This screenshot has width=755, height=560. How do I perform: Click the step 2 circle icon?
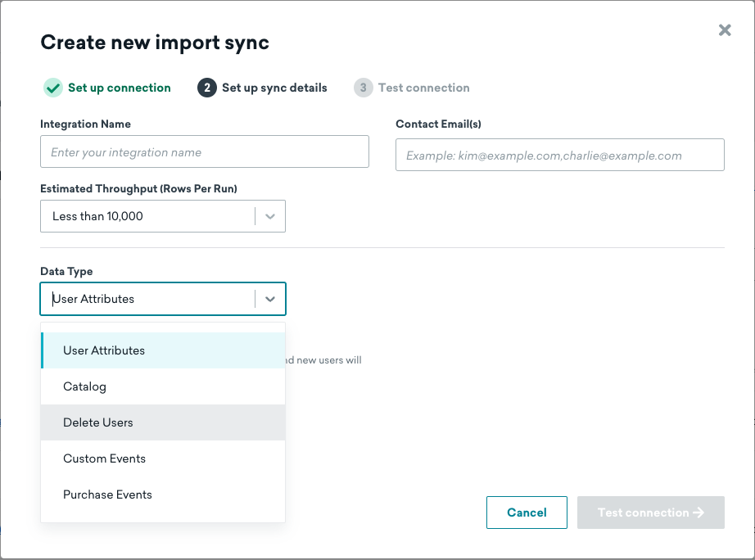(x=207, y=88)
